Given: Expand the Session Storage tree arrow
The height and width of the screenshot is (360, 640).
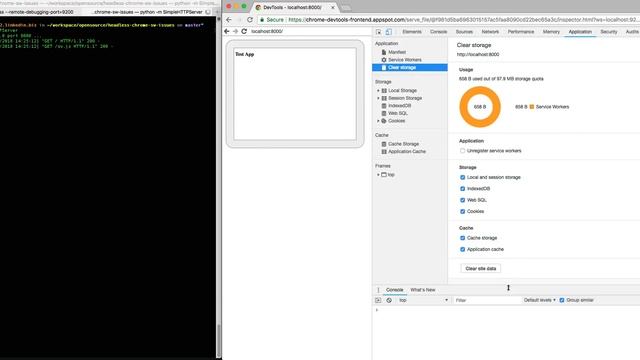Looking at the screenshot, I should click(378, 98).
